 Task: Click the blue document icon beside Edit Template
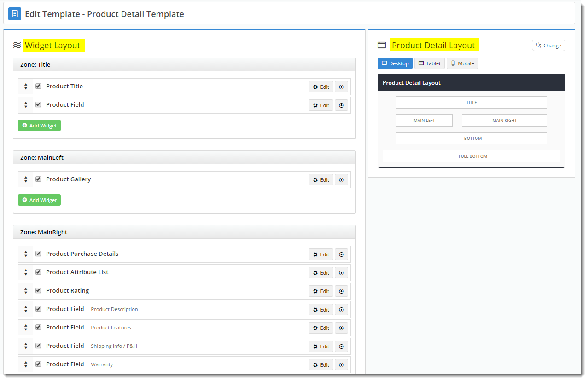(x=15, y=14)
